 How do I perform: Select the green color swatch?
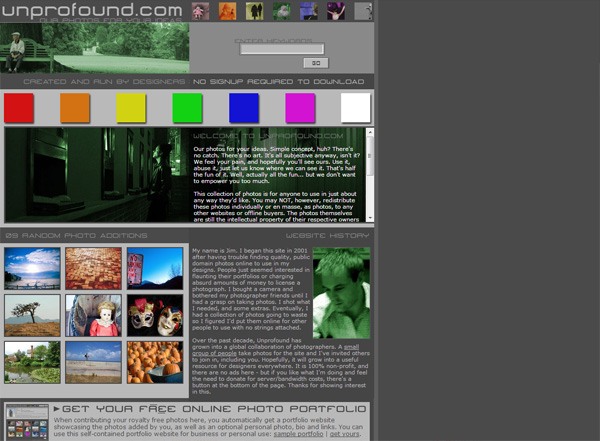pos(188,108)
